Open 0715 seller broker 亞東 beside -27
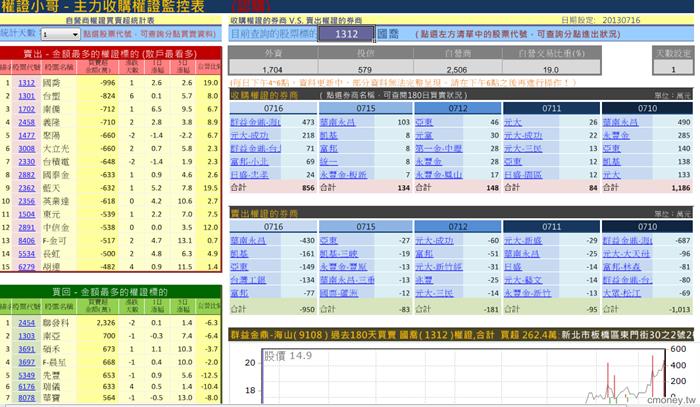Screen dimensions: 700x407 point(329,241)
